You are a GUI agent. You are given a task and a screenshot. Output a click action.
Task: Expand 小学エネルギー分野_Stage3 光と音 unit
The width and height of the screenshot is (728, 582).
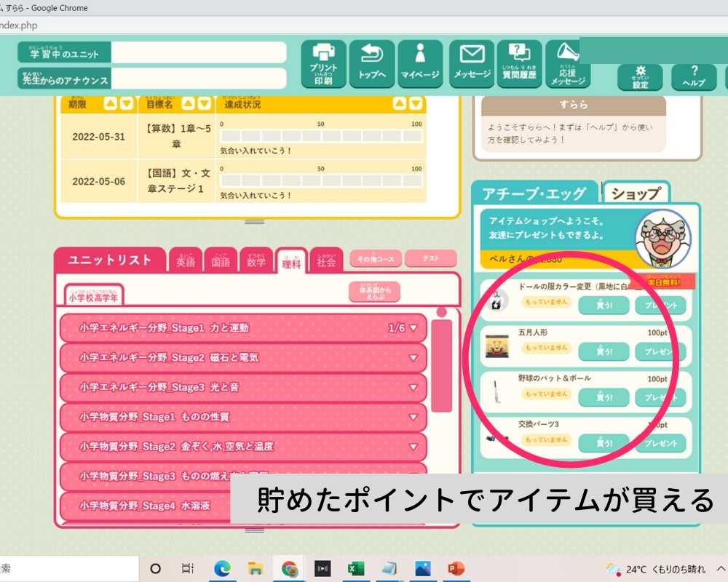coord(243,388)
